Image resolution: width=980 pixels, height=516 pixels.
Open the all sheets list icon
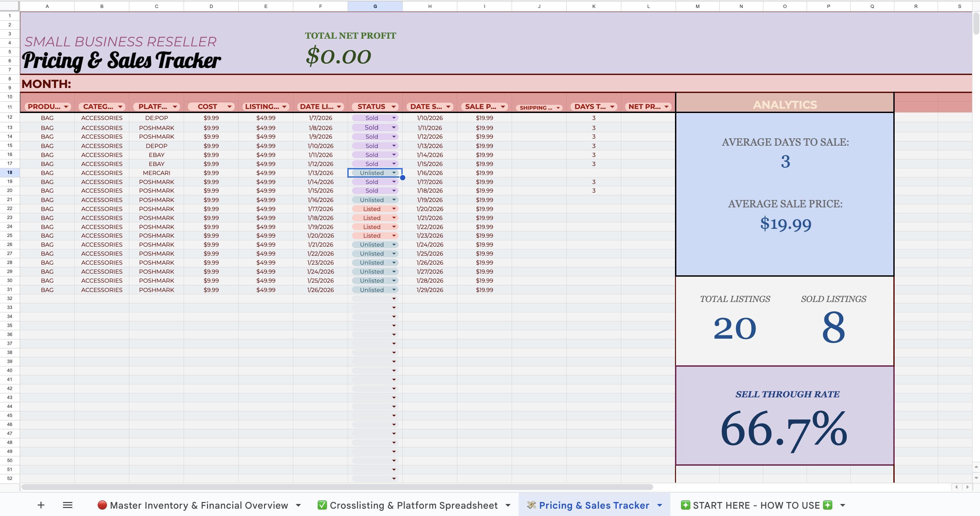tap(68, 505)
